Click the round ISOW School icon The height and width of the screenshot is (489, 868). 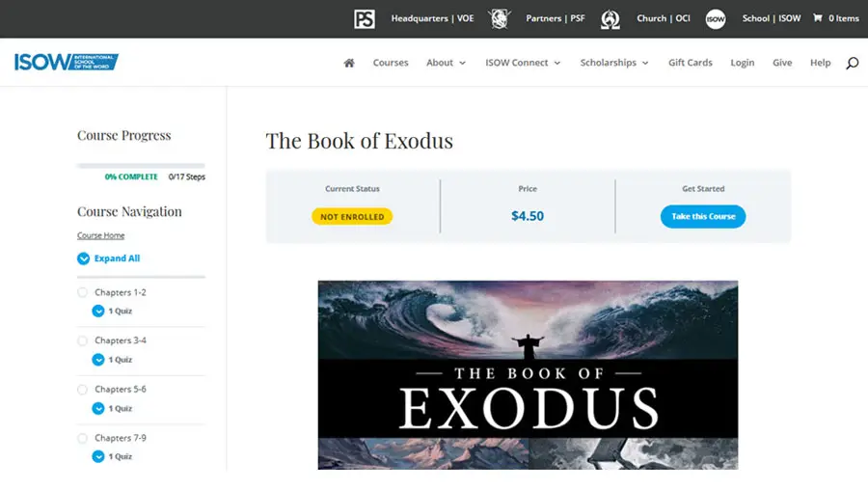coord(715,18)
